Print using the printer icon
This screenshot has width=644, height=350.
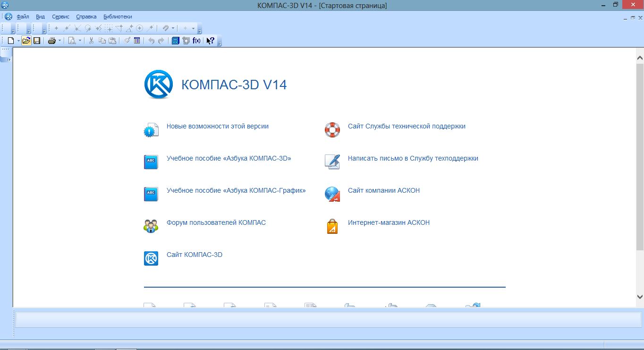click(52, 41)
